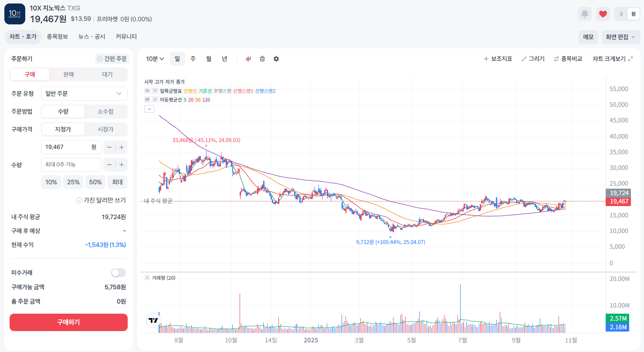Open the 그리기 drawing tools
This screenshot has height=352, width=644.
(x=533, y=59)
